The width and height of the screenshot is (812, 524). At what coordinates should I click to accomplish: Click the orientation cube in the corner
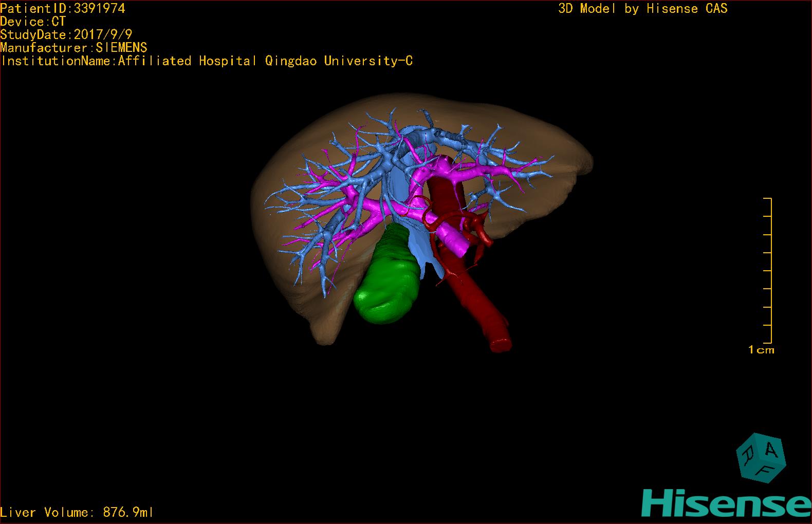[x=761, y=458]
